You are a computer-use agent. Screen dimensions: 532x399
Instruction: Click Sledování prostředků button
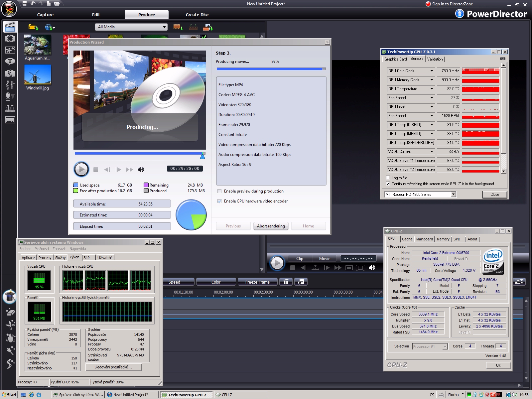coord(113,367)
